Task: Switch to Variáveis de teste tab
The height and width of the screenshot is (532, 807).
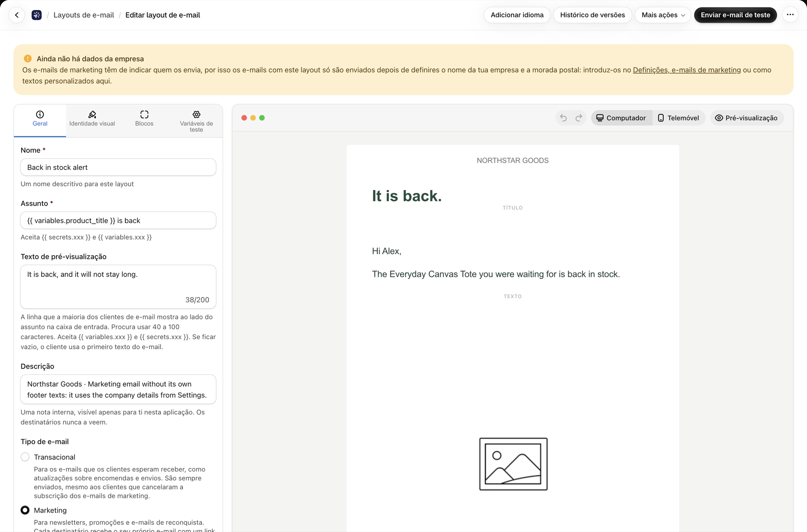Action: [196, 121]
